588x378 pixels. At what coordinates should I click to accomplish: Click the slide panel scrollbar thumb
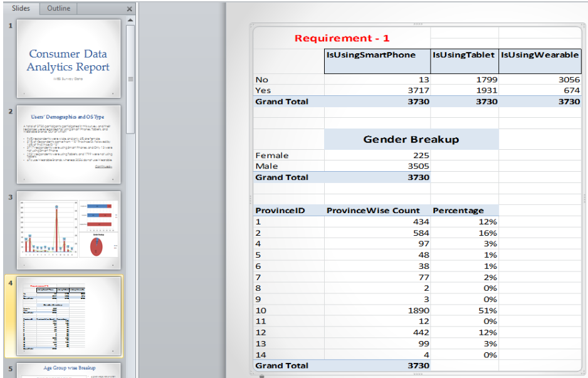(130, 79)
